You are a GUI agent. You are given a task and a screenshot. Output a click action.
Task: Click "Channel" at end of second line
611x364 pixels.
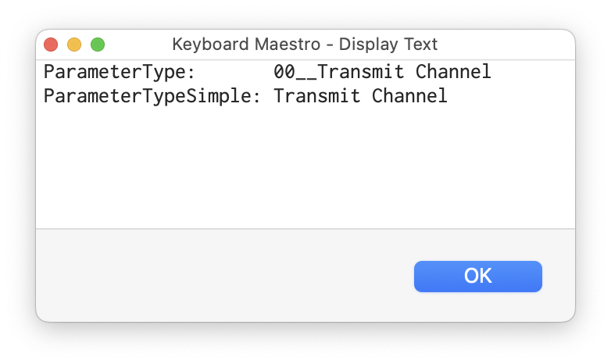click(x=409, y=97)
